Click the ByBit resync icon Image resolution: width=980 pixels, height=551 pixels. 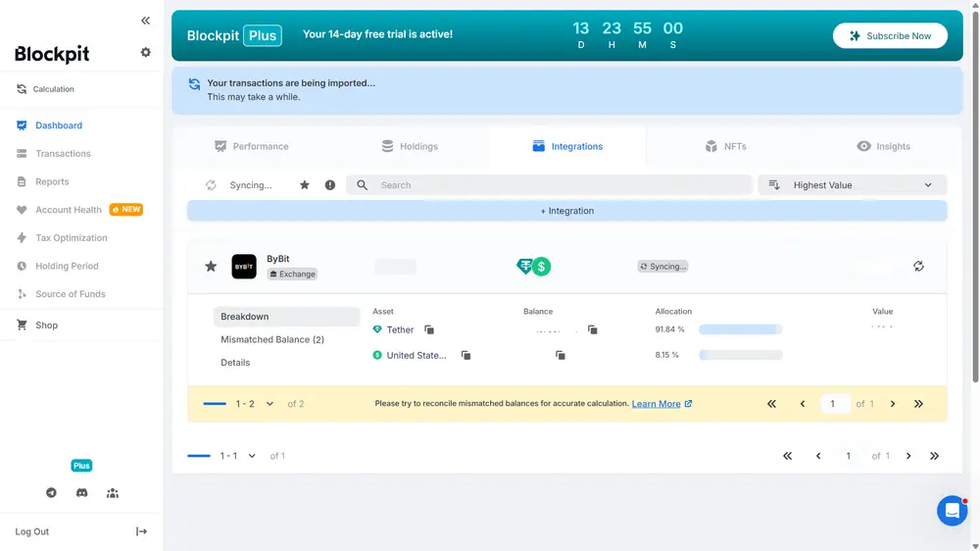pyautogui.click(x=918, y=267)
